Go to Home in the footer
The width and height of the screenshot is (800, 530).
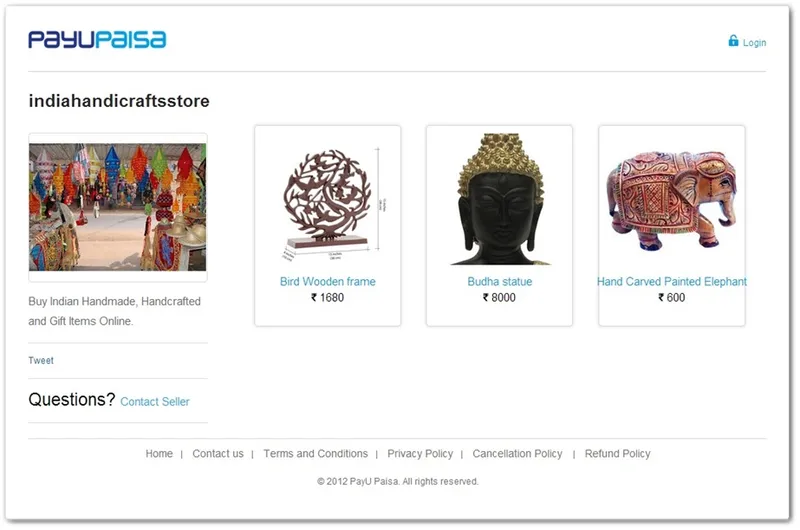click(x=159, y=453)
